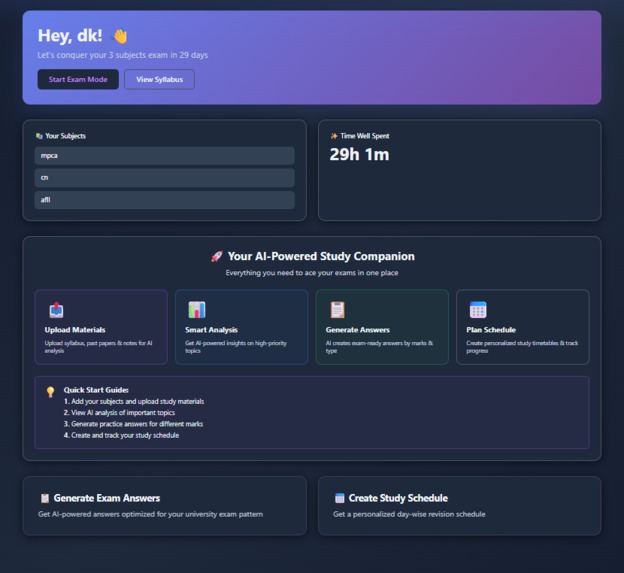The height and width of the screenshot is (573, 624).
Task: Click the Your Subjects heading
Action: click(x=65, y=136)
